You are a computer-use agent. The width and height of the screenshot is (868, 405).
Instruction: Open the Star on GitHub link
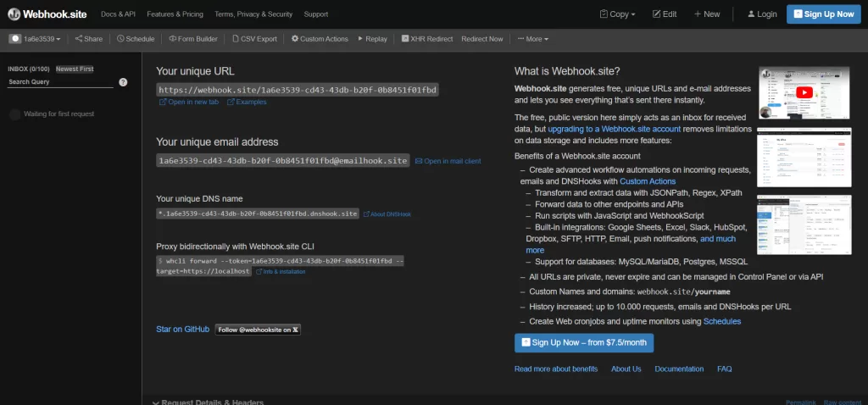tap(182, 329)
